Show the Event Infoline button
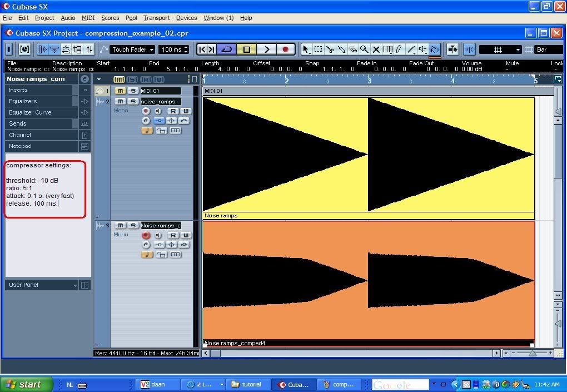The width and height of the screenshot is (567, 392). pos(54,49)
